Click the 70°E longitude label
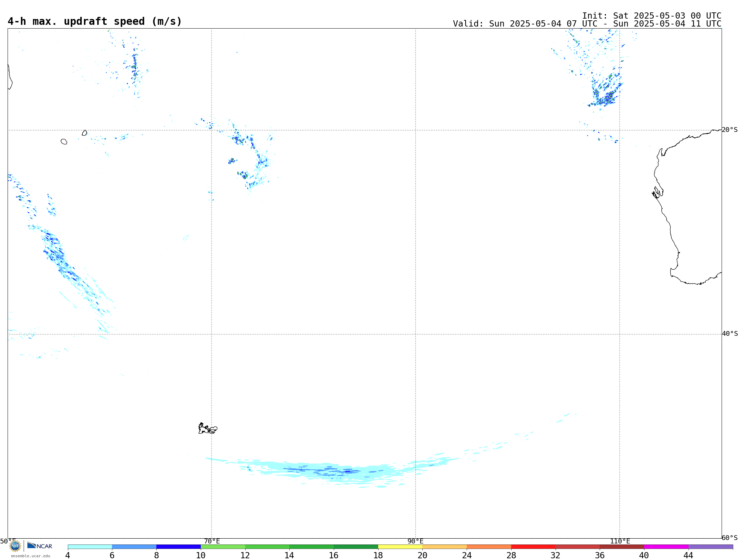This screenshot has height=560, width=744. click(x=212, y=541)
